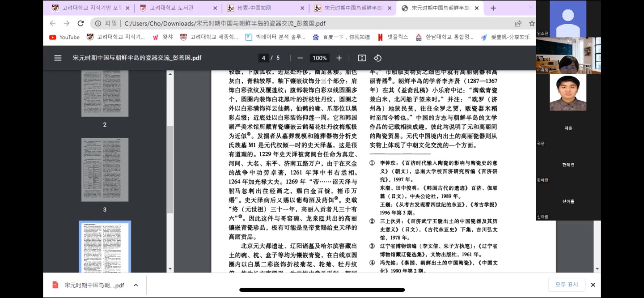This screenshot has height=298, width=644.
Task: Click the zoom level 100% field
Action: click(x=319, y=58)
